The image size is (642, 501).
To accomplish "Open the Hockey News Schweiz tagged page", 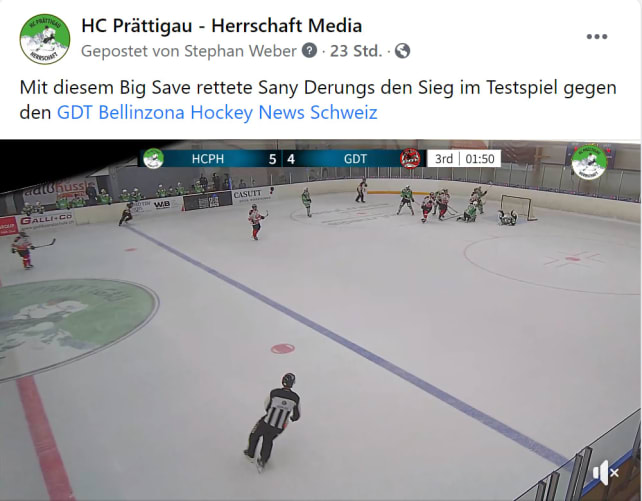I will click(x=284, y=113).
